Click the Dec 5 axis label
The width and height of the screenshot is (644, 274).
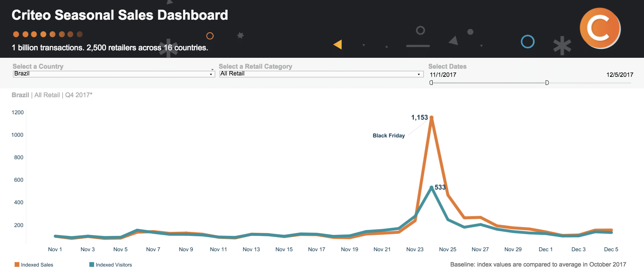coord(611,250)
